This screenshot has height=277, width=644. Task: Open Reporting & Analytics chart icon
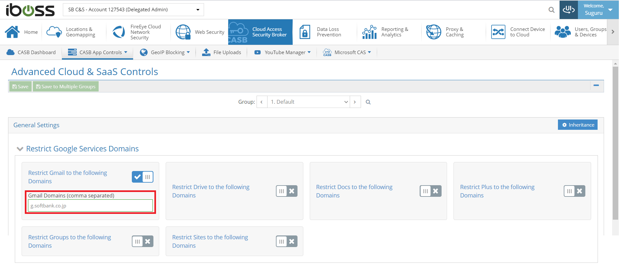pyautogui.click(x=369, y=32)
